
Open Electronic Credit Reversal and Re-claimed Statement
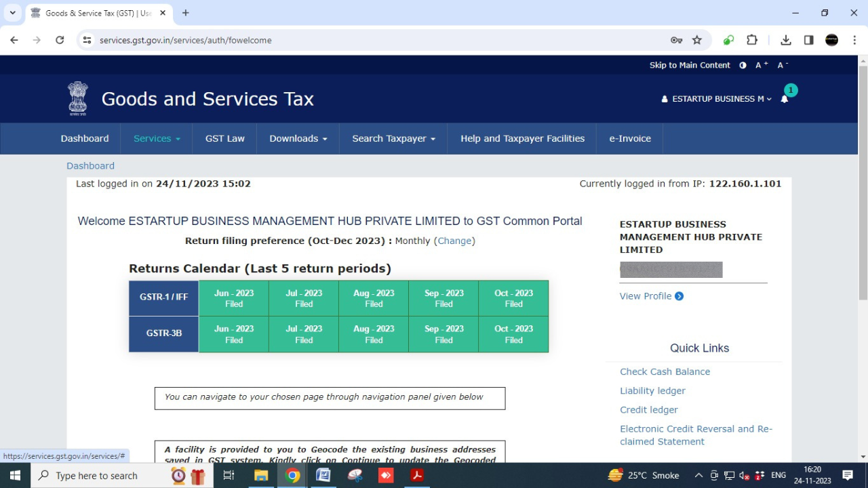[x=696, y=435]
